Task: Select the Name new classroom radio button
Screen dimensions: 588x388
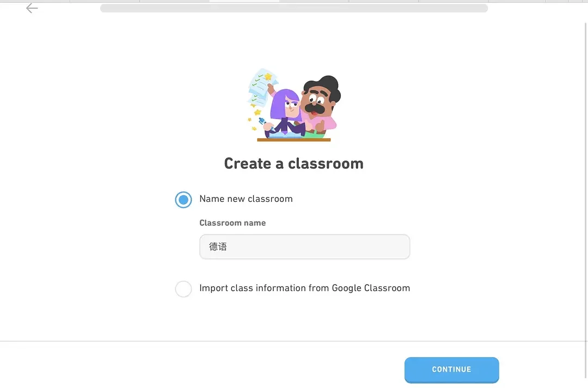Action: (183, 199)
